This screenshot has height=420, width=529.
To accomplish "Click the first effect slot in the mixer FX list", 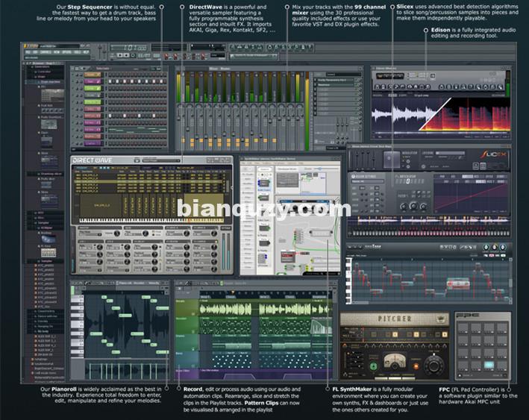I will (x=337, y=81).
